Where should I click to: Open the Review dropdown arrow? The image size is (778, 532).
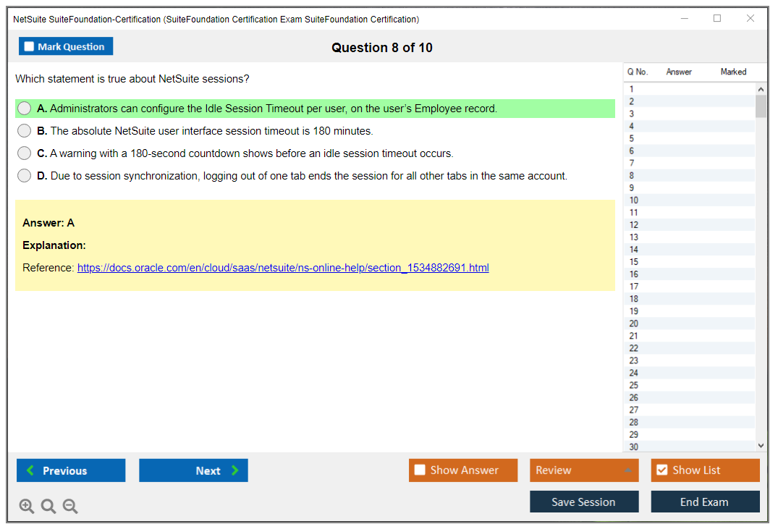[x=627, y=470]
